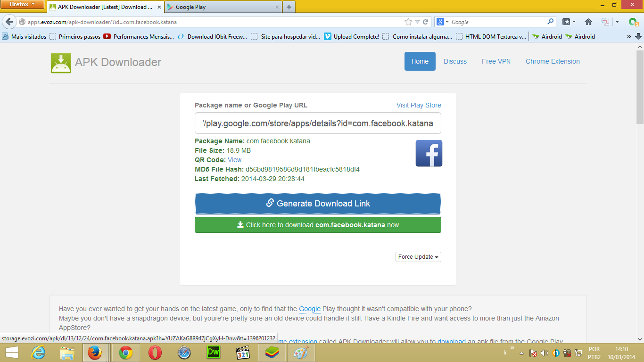Screen dimensions: 644x362
Task: Launch Opera browser from taskbar
Action: [x=155, y=353]
